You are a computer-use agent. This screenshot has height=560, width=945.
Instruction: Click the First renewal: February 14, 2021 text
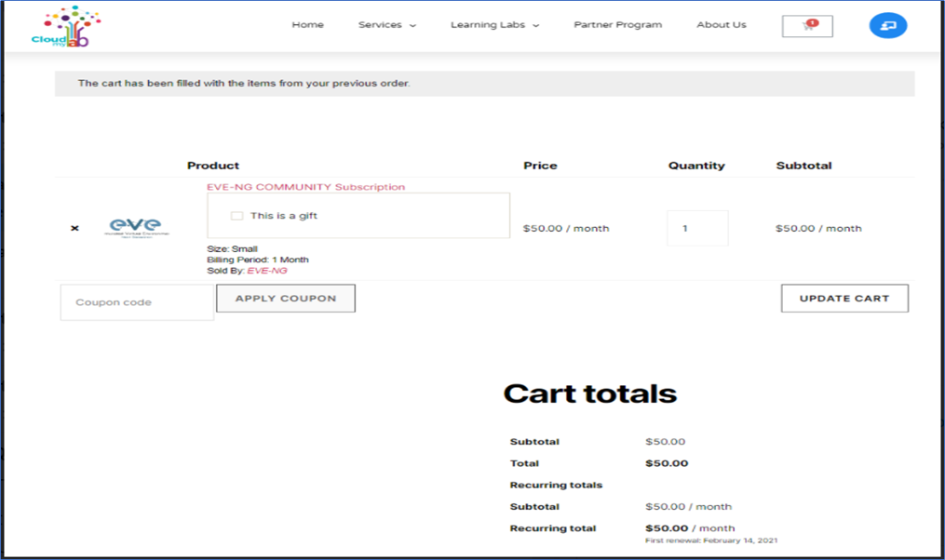click(711, 540)
